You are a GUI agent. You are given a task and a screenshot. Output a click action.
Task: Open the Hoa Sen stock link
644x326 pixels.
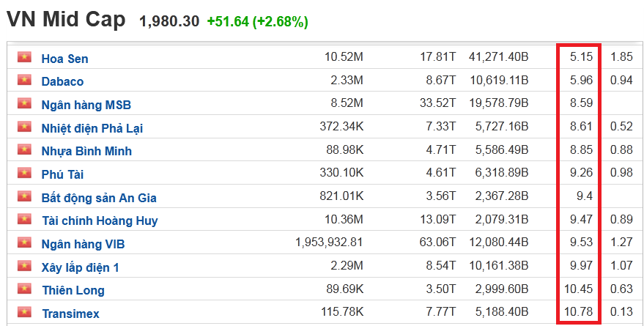point(64,59)
